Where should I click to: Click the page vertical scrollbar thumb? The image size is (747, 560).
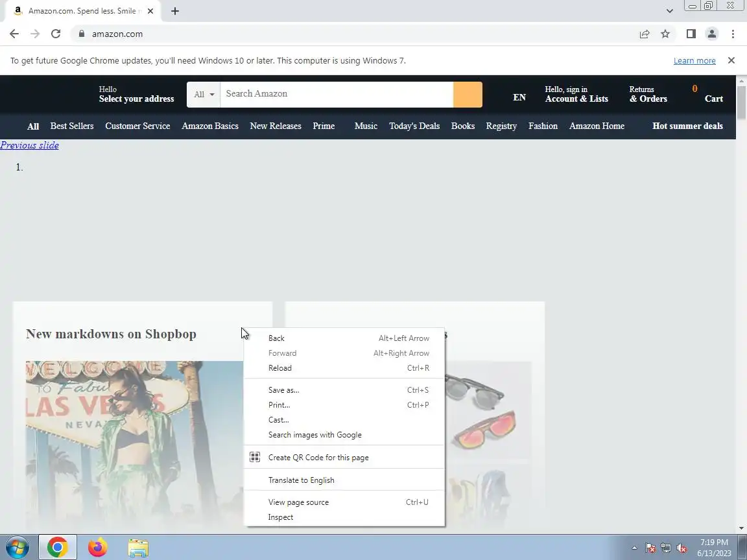coord(741,101)
